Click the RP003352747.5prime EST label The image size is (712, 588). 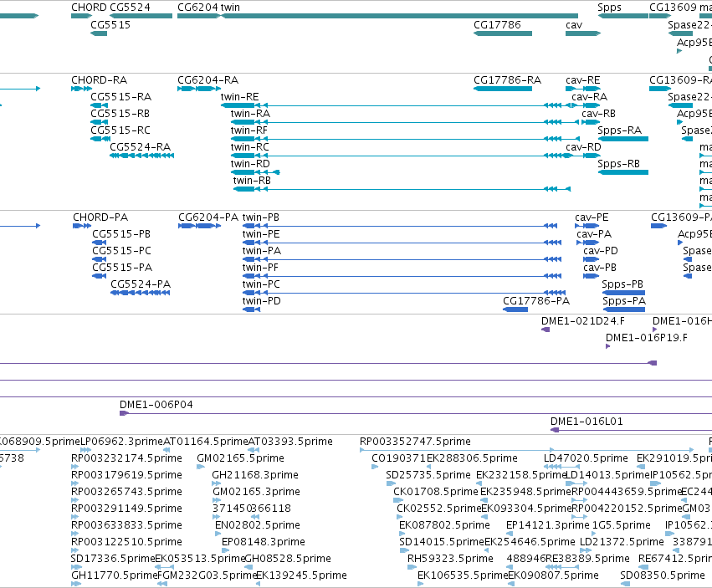click(x=415, y=442)
